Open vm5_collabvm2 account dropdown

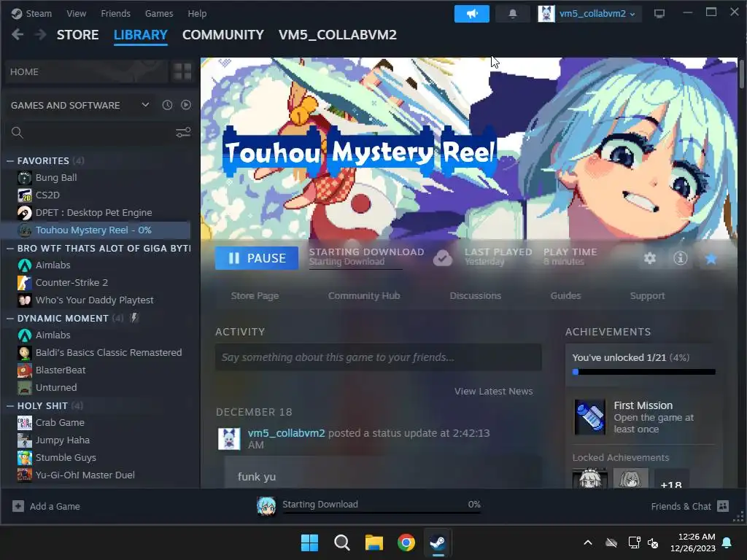click(589, 14)
